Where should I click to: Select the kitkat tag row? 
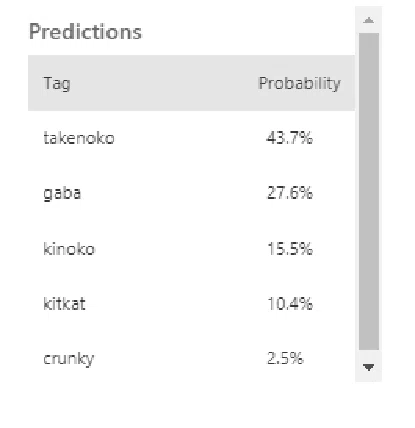191,304
